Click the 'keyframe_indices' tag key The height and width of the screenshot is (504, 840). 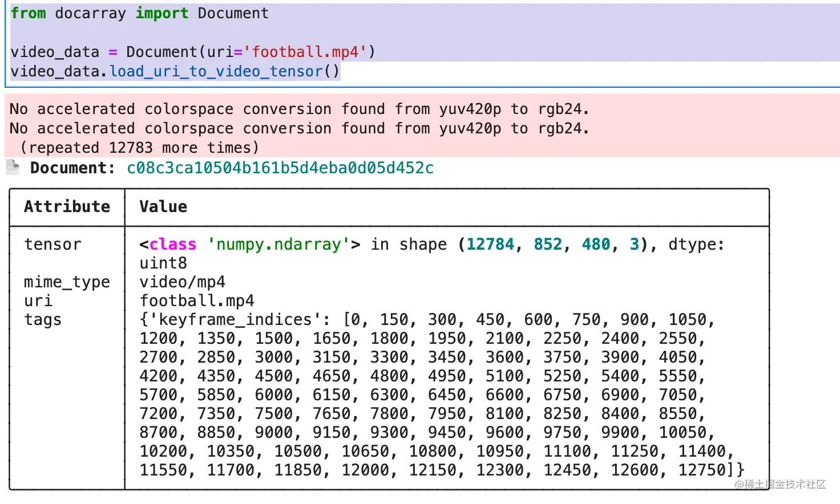coord(235,320)
